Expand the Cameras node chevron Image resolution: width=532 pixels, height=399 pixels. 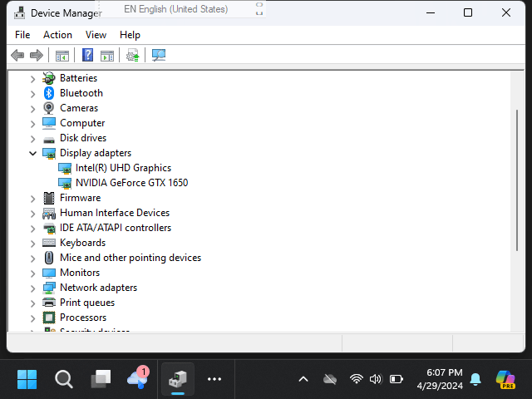(x=32, y=109)
